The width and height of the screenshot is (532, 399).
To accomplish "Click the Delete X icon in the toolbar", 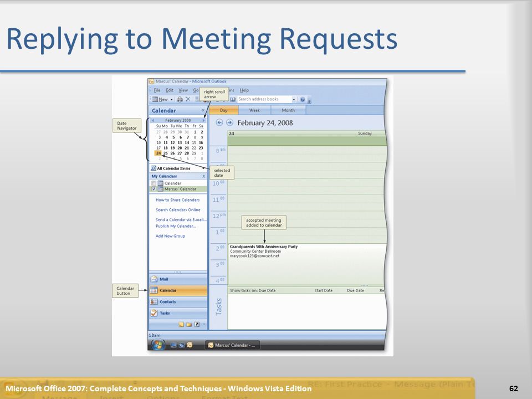I will point(188,99).
